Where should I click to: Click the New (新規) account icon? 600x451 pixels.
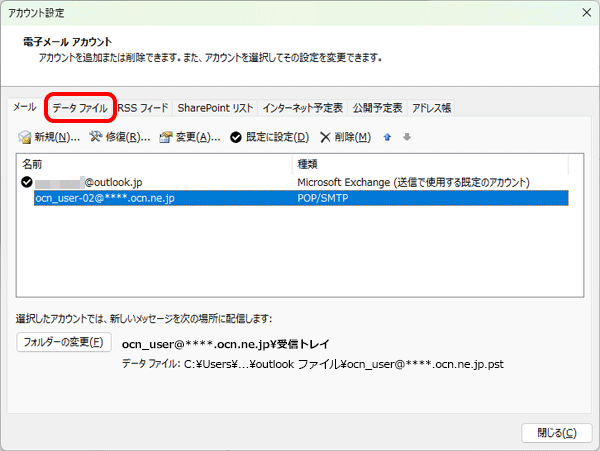click(x=25, y=137)
